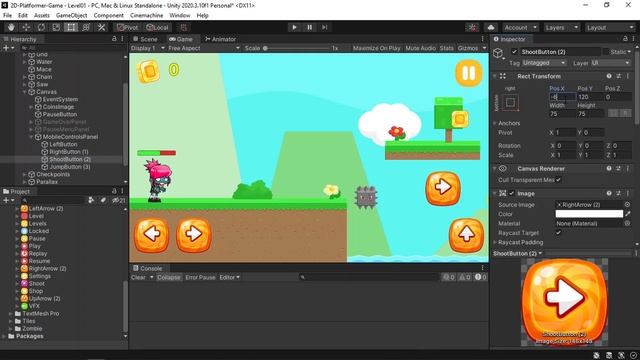This screenshot has height=360, width=640.
Task: Edit the Width field value 75
Action: click(x=562, y=114)
